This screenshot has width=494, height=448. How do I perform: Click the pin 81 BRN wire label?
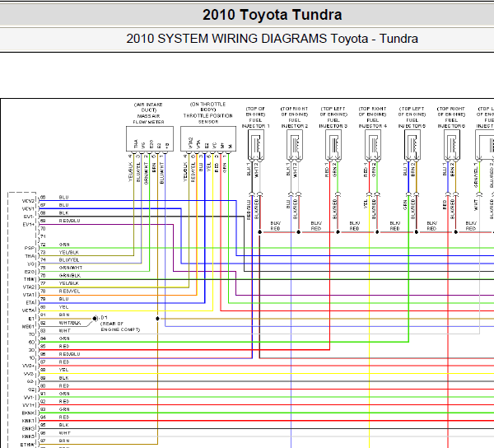64,315
